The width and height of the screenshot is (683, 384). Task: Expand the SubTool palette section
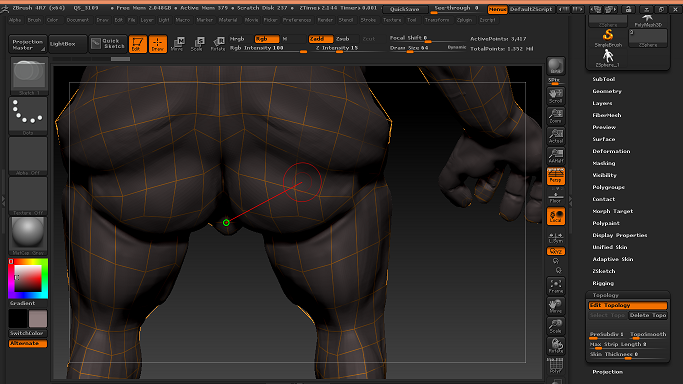click(604, 79)
